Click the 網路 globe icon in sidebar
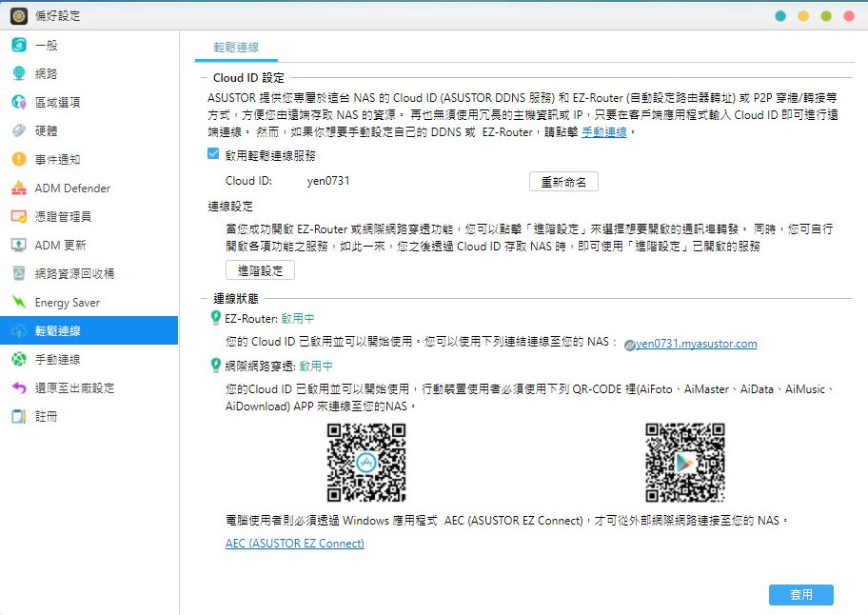 (x=19, y=73)
